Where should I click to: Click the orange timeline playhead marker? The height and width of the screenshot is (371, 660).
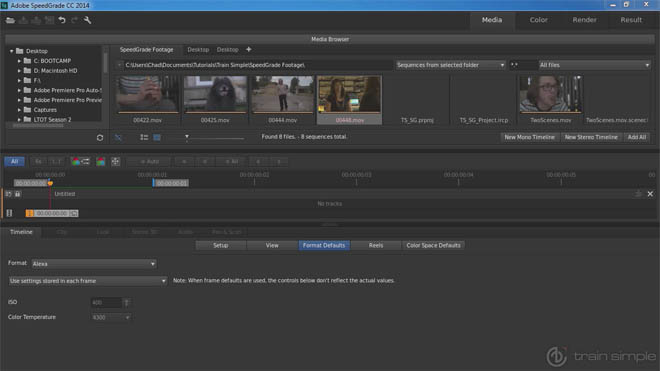pyautogui.click(x=51, y=183)
